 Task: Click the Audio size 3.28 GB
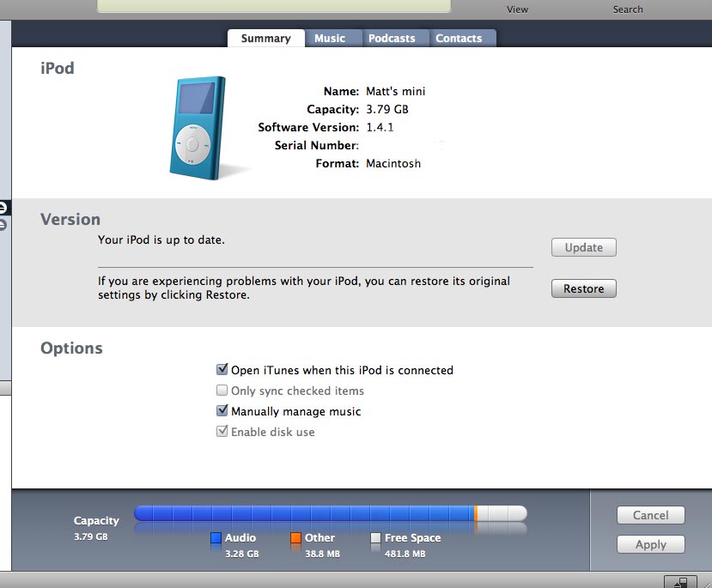pos(242,554)
